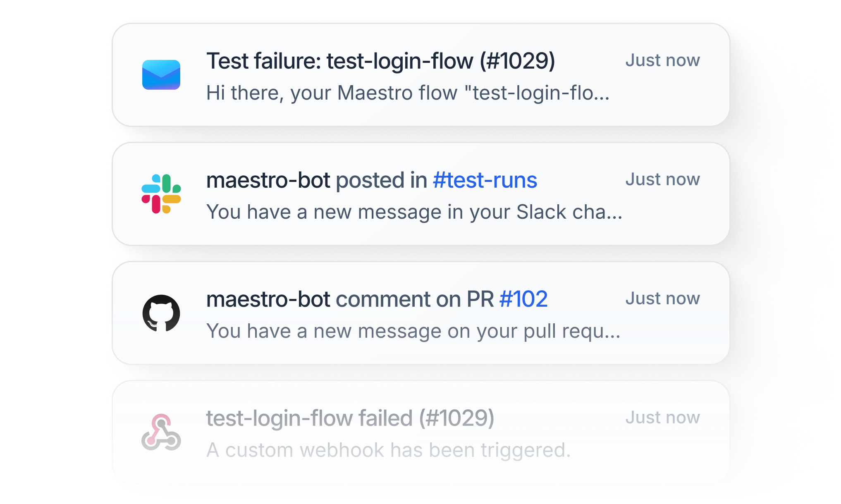Click the Slack channel message preview text
The image size is (841, 504).
413,212
